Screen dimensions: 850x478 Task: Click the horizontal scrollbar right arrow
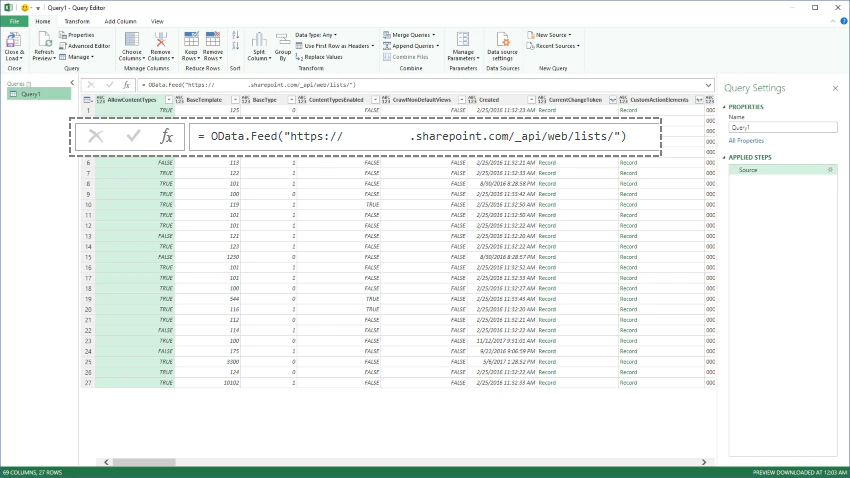704,462
